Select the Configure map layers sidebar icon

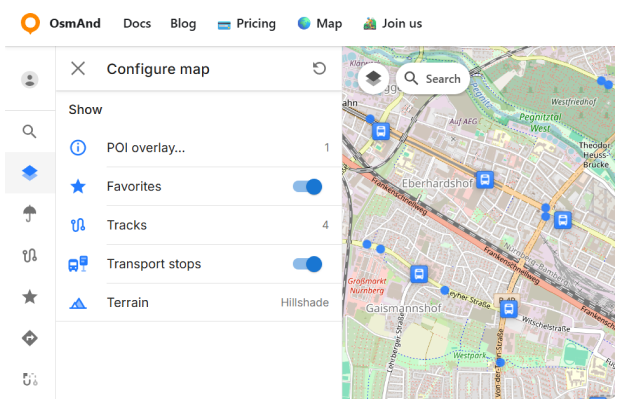coord(30,173)
